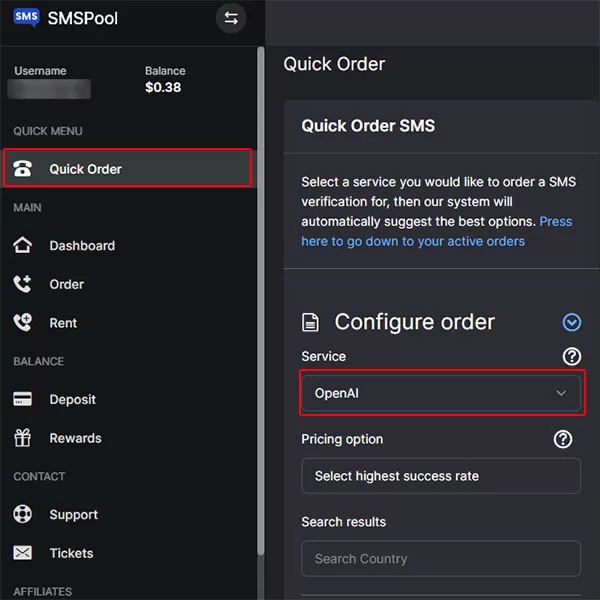Click the Dashboard house icon
Viewport: 600px width, 600px height.
[23, 245]
